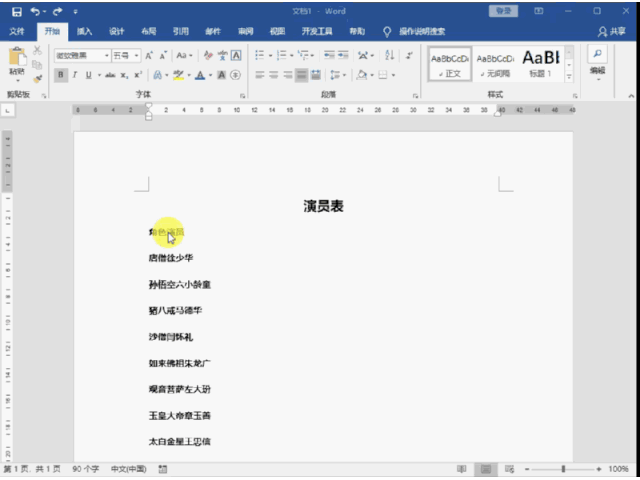640x480 pixels.
Task: Undo the last action
Action: click(36, 12)
